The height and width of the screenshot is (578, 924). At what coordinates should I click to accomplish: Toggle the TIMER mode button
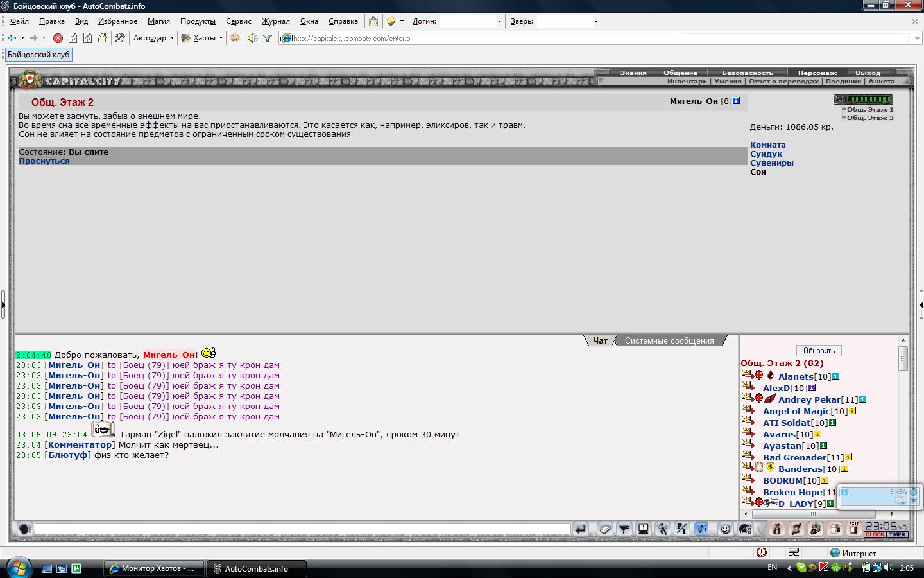click(x=897, y=534)
